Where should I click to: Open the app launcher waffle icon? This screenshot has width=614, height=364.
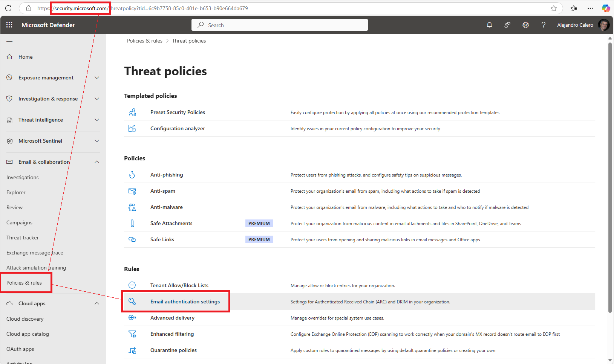9,25
